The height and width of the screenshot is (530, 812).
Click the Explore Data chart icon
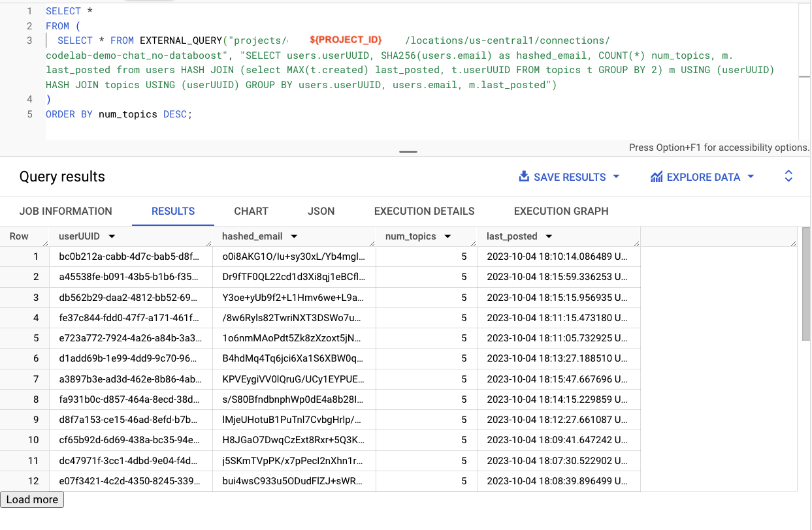pyautogui.click(x=657, y=177)
